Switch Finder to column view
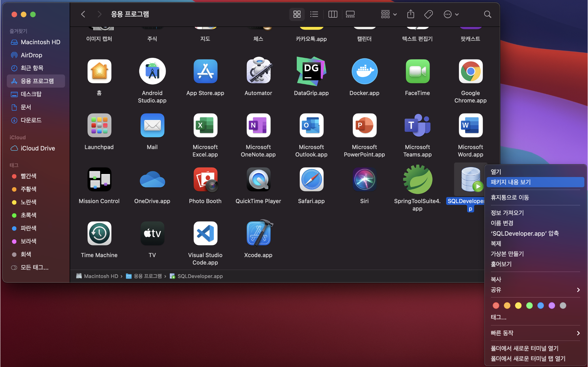This screenshot has height=367, width=588. pyautogui.click(x=333, y=14)
